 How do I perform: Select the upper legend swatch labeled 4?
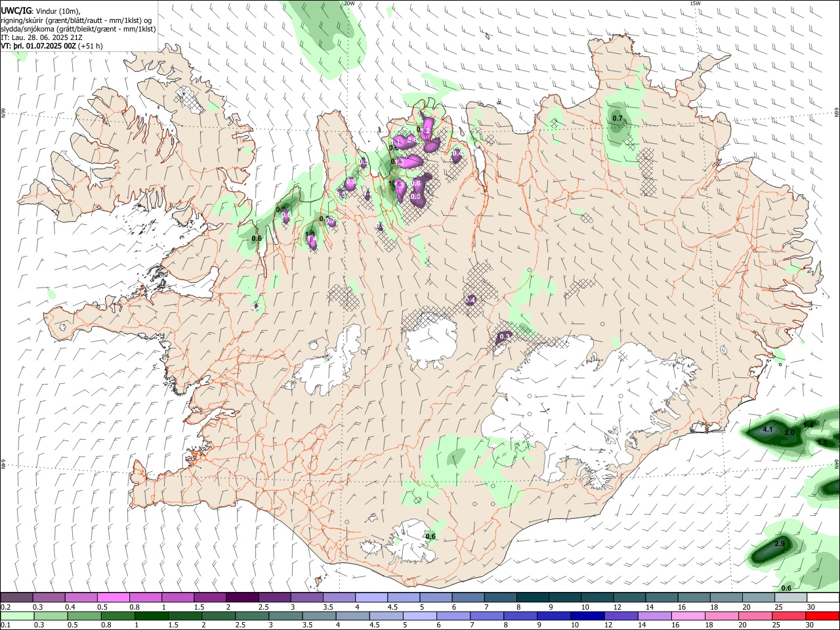click(x=370, y=597)
